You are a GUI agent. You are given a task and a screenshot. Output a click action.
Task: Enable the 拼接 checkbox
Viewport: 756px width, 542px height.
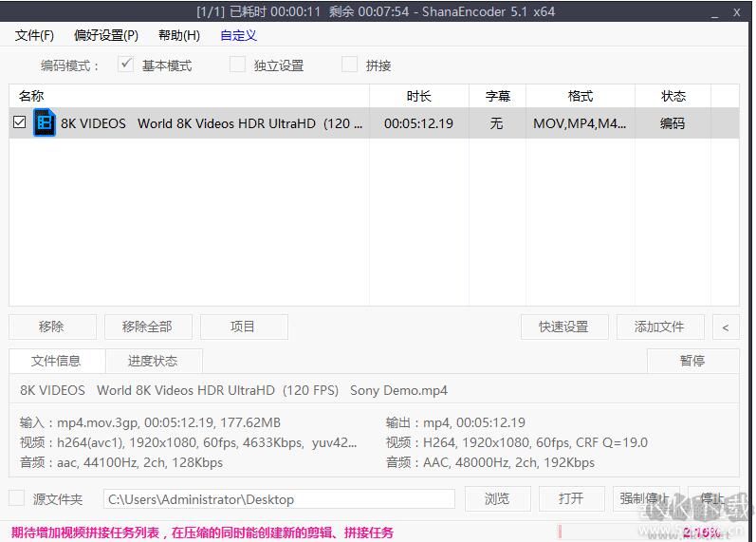pos(350,65)
